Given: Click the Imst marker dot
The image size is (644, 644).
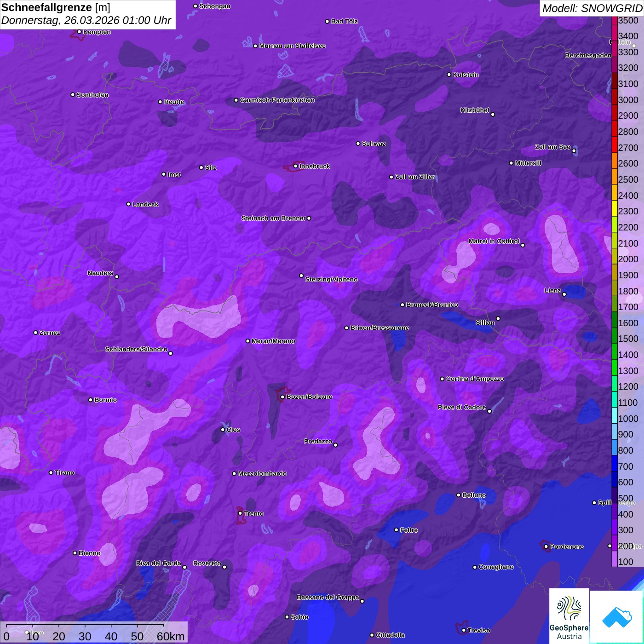Looking at the screenshot, I should tap(164, 174).
